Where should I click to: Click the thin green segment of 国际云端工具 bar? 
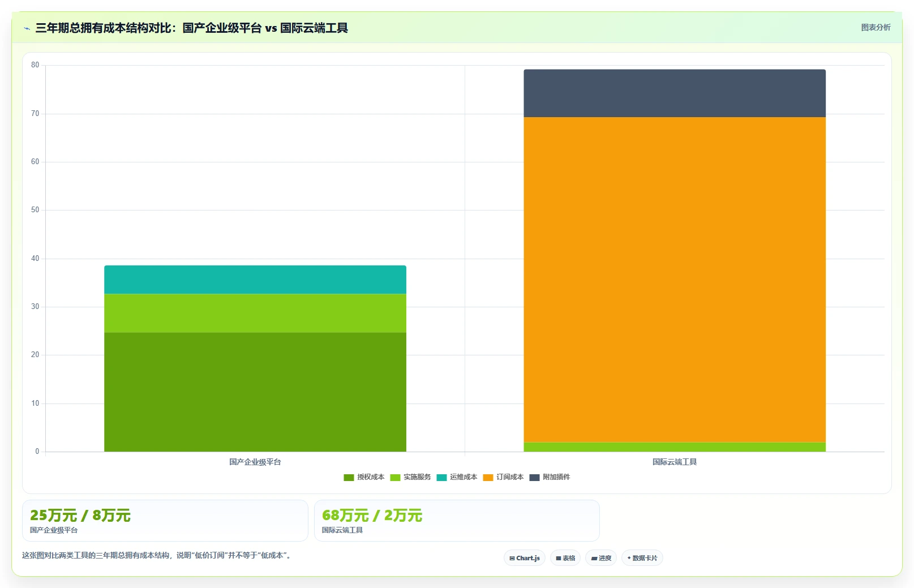tap(675, 447)
